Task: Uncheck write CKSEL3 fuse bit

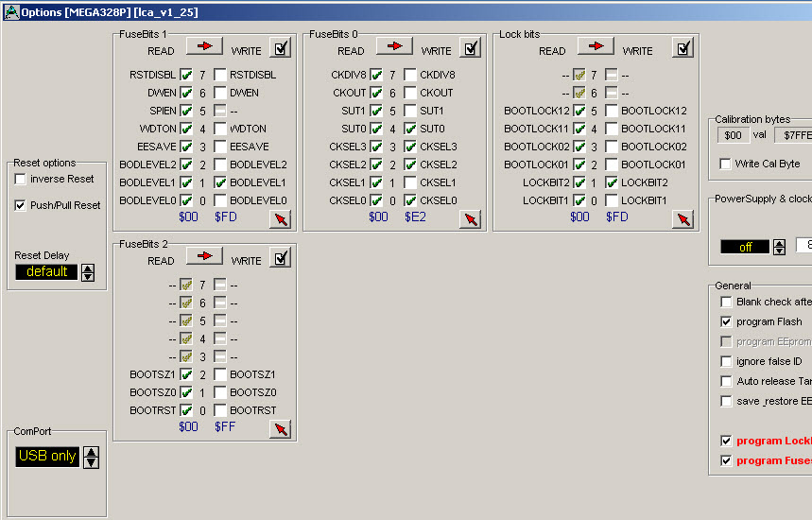Action: (410, 147)
